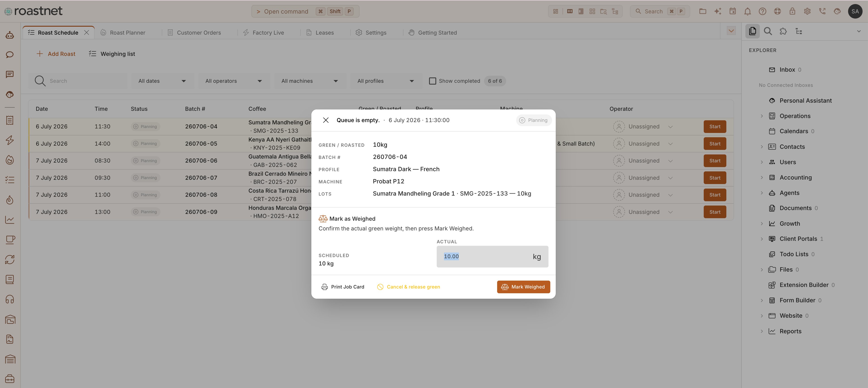This screenshot has width=868, height=388.
Task: Select the explorer files icon in right panel
Action: pos(752,31)
